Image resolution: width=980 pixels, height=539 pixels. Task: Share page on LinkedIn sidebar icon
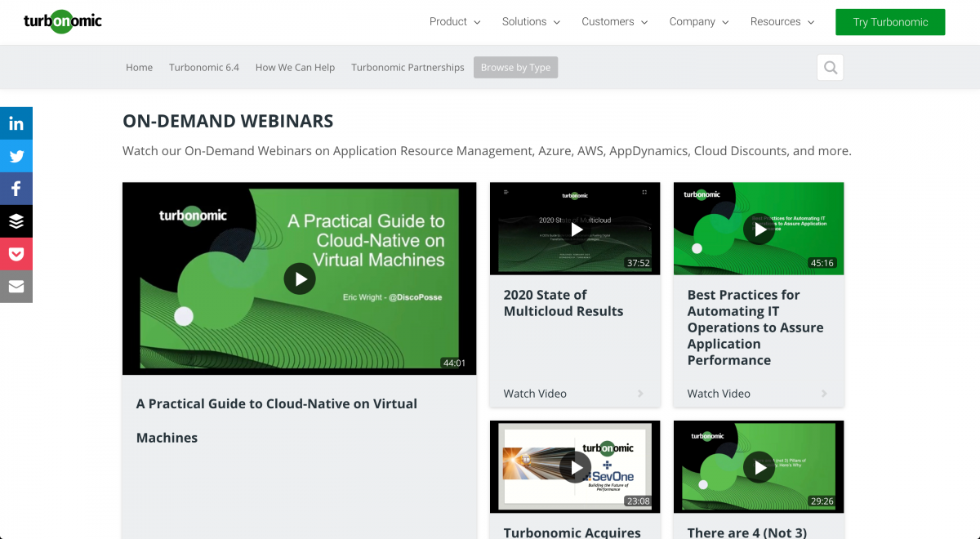(16, 123)
